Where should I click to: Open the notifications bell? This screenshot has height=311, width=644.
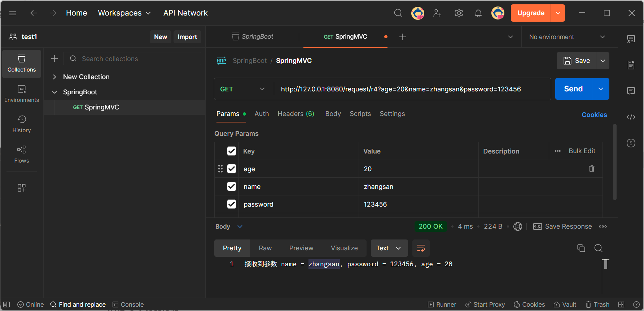pos(478,13)
